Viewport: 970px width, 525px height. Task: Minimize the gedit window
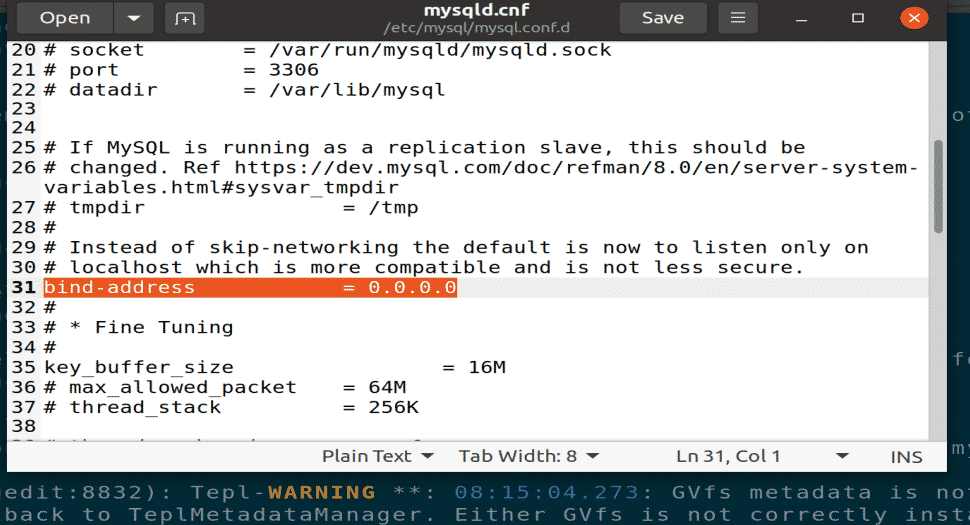802,19
